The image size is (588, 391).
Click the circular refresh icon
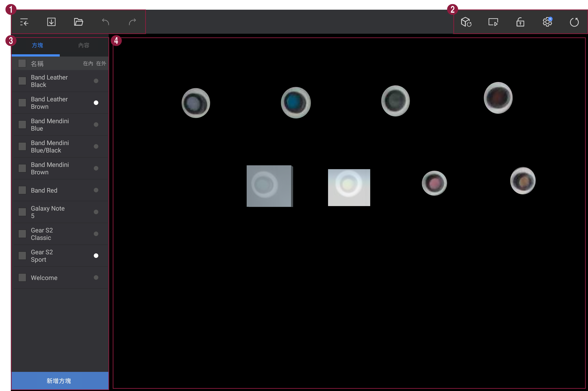[574, 22]
